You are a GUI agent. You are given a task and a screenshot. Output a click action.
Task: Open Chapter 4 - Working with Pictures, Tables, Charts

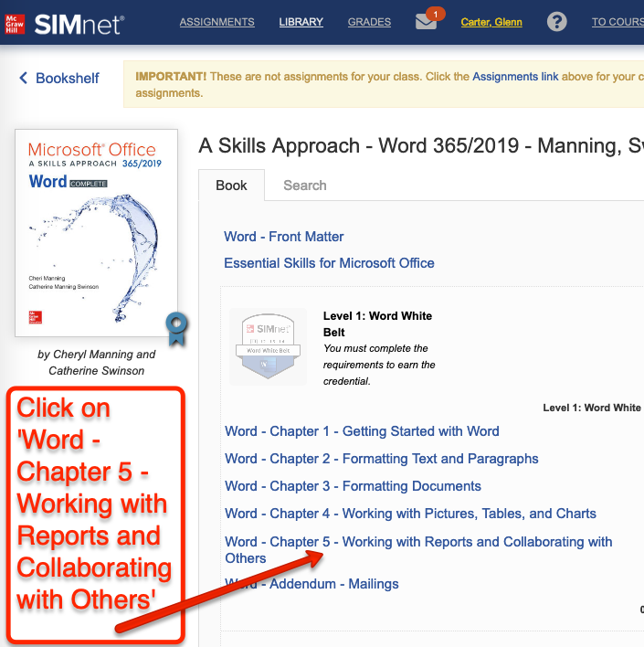point(410,514)
